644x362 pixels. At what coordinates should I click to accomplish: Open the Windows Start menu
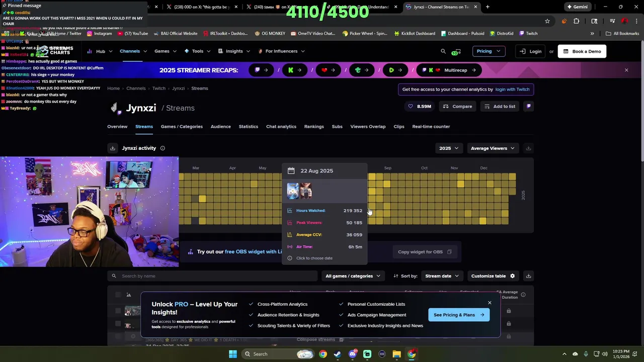233,354
